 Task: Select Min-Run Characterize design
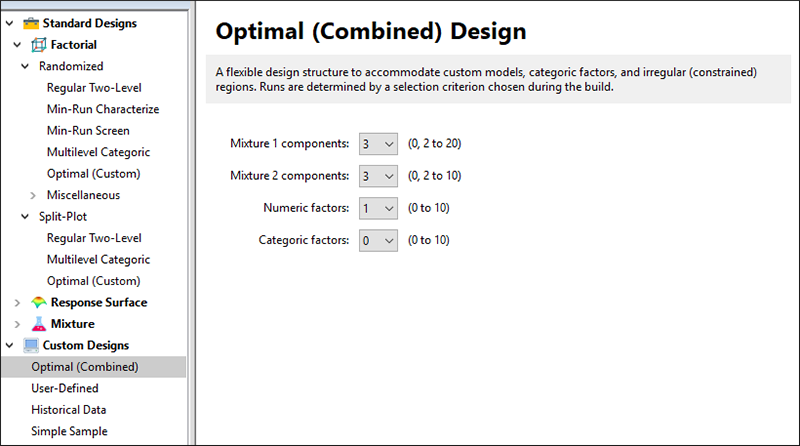coord(102,109)
